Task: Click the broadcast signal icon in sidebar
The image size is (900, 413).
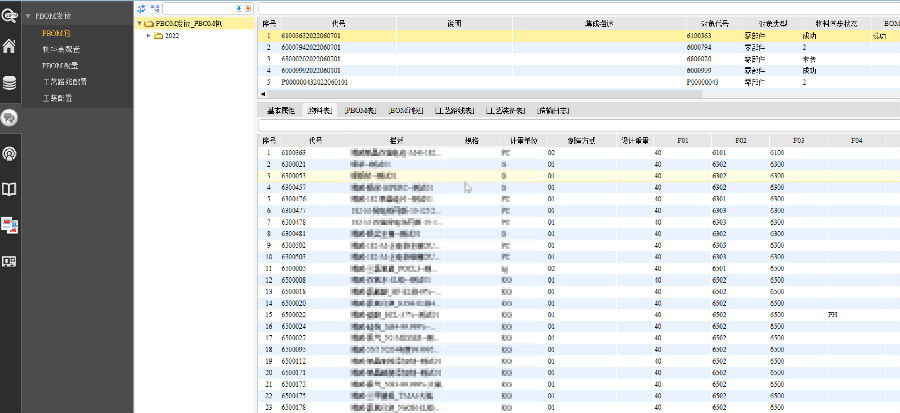Action: click(x=9, y=153)
